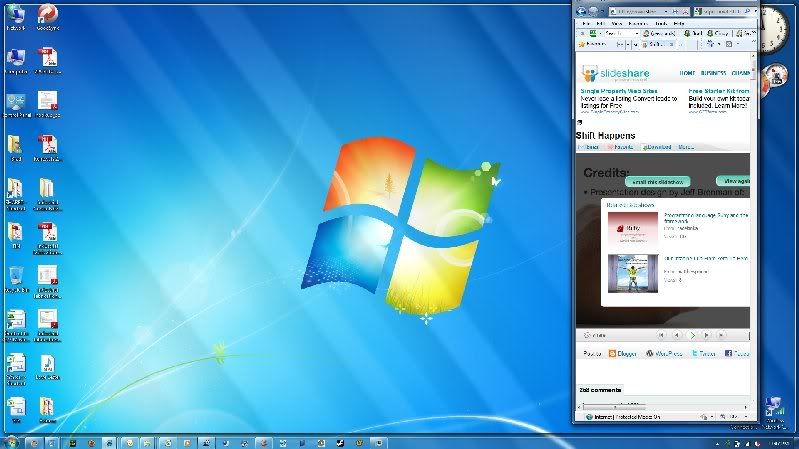Jump to first slide in player
The width and height of the screenshot is (799, 449).
[x=661, y=335]
